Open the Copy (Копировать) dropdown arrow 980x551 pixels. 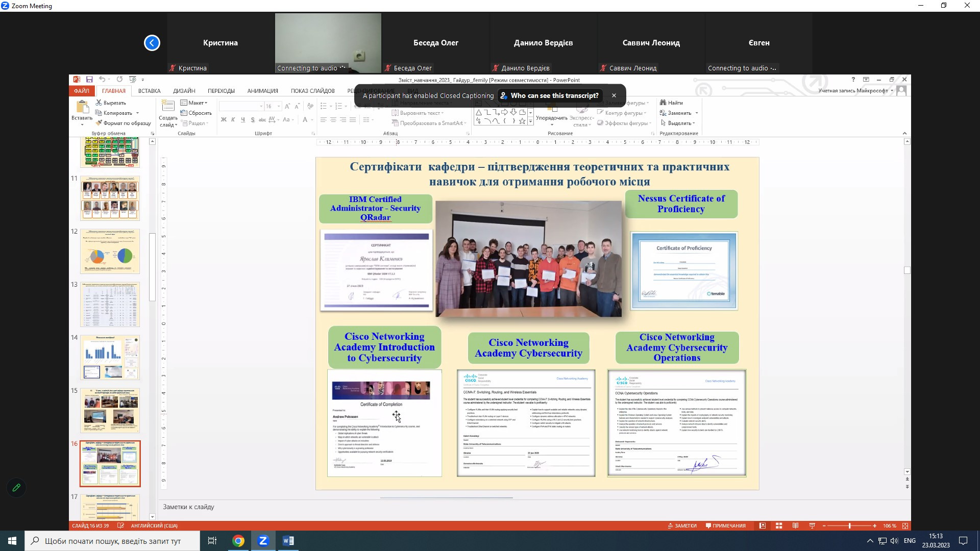(137, 113)
